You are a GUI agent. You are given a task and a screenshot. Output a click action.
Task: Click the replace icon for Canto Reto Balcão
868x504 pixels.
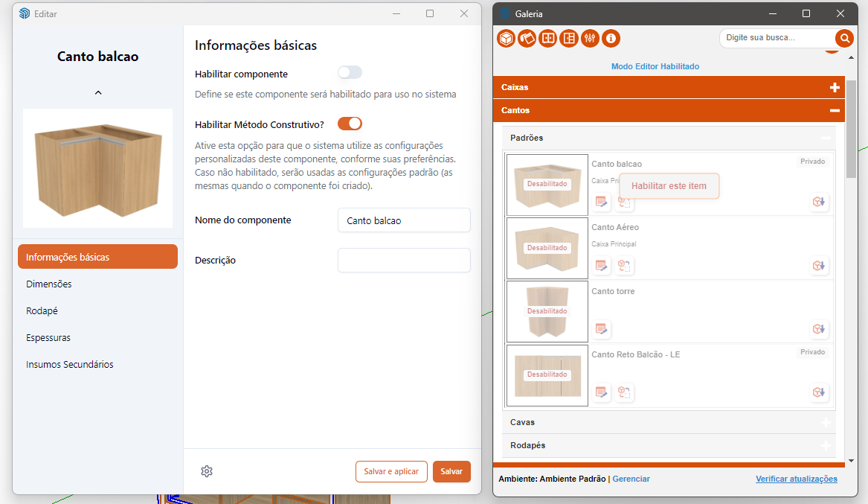tap(624, 392)
